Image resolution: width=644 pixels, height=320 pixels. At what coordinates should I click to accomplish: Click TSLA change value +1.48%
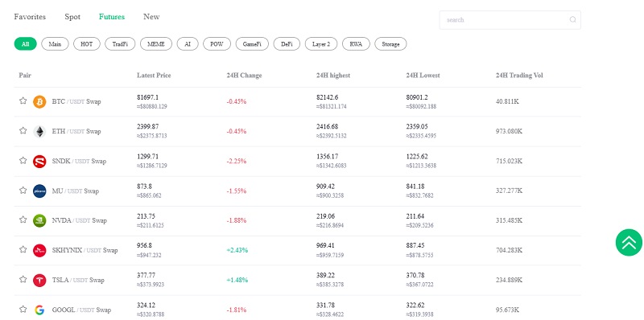pyautogui.click(x=237, y=281)
